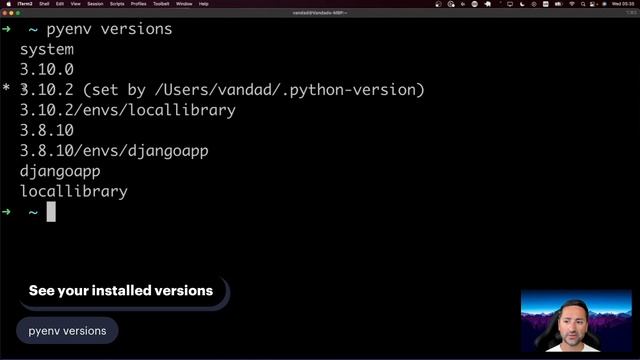Open the Control Center icon

[x=592, y=4]
